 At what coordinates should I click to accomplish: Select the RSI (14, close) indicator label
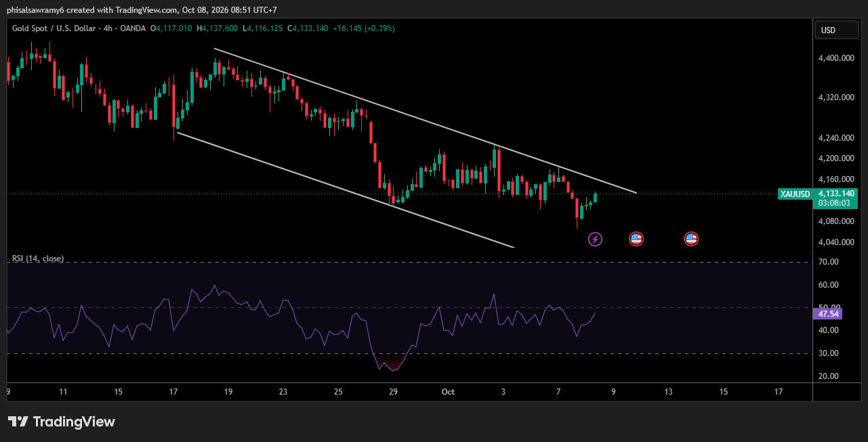coord(38,259)
